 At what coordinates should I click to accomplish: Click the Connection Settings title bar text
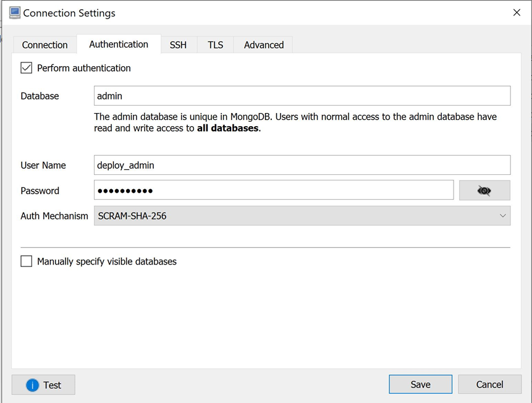(x=69, y=13)
